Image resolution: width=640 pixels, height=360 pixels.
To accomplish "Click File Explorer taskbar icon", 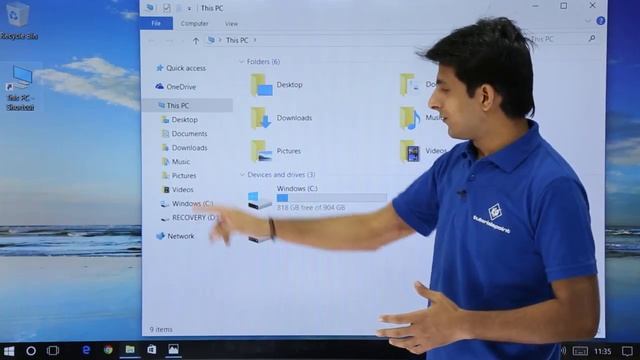I will tap(130, 350).
